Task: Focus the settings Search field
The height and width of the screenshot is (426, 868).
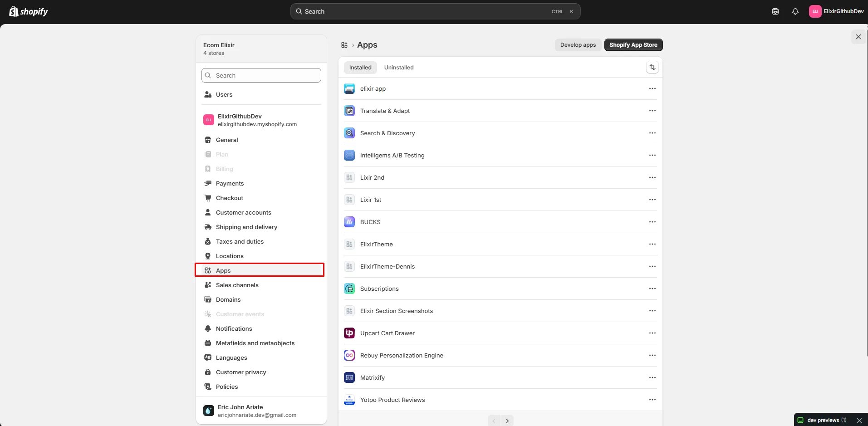Action: tap(261, 75)
